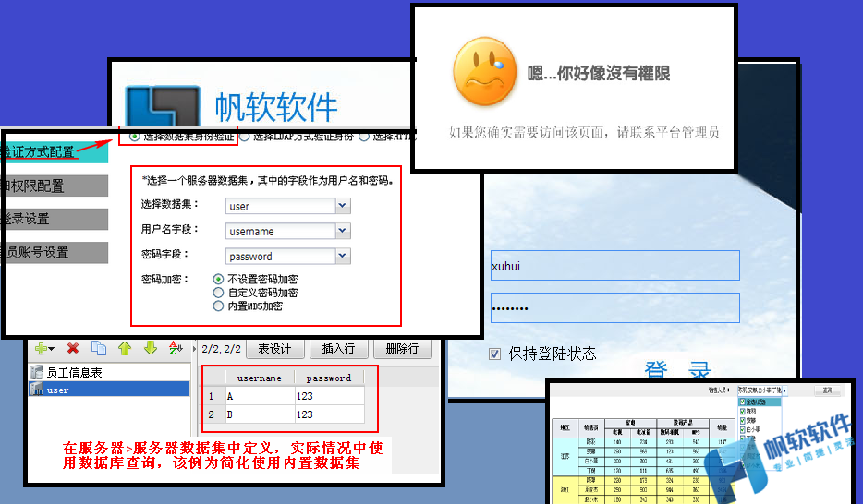
Task: Click the blue FanRuan logo beside 帆软软件
Action: click(163, 105)
